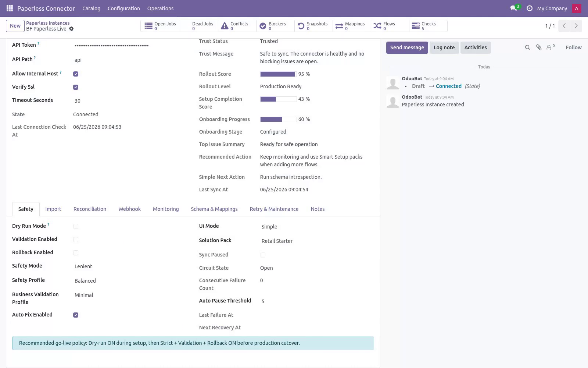
Task: Open the Configuration menu
Action: tap(123, 8)
